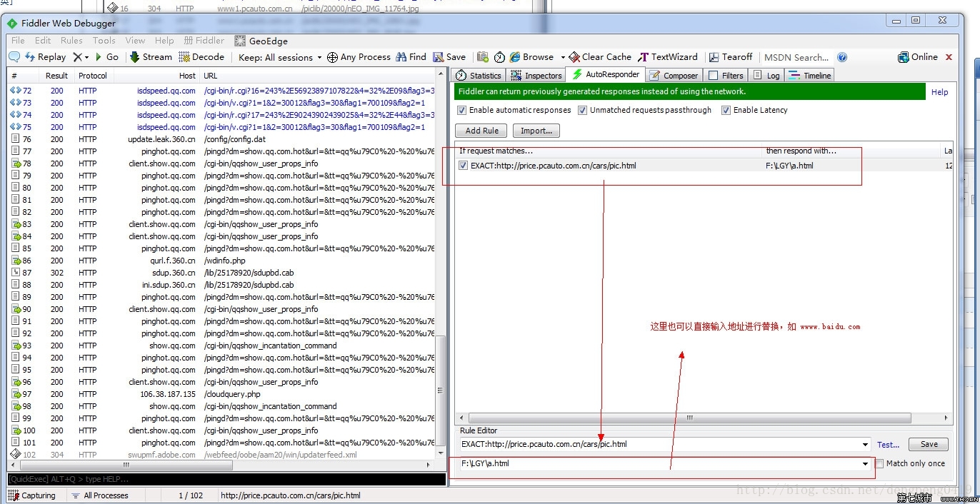Open the Tools menu
This screenshot has width=980, height=504.
[x=104, y=41]
